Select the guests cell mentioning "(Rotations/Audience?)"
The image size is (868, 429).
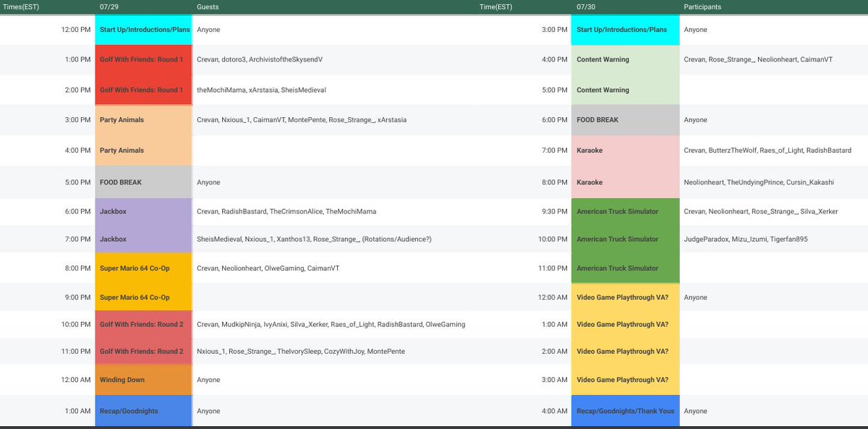point(314,239)
